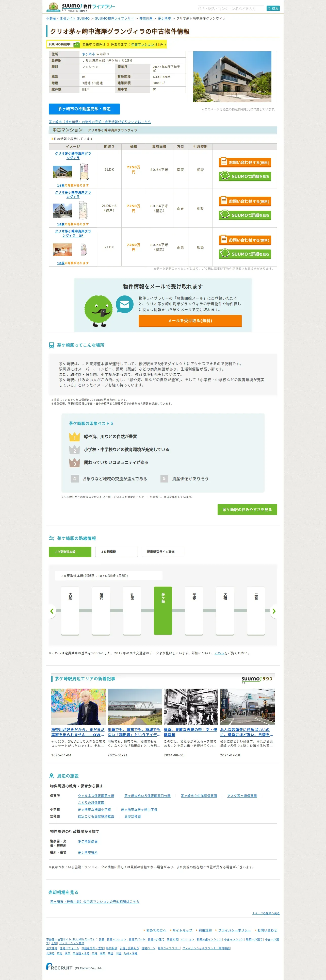Open the interior thumbnail of the 3F listing
The image size is (326, 980).
click(x=62, y=250)
